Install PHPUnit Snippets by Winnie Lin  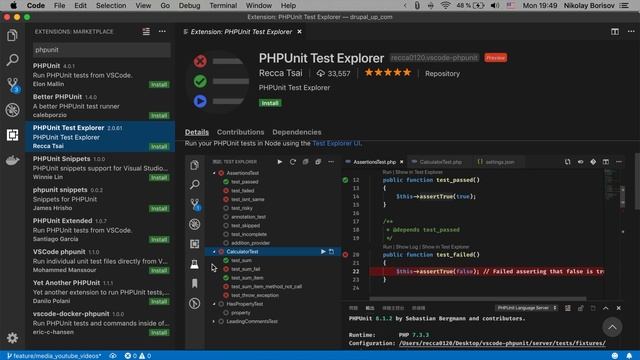[x=159, y=178]
